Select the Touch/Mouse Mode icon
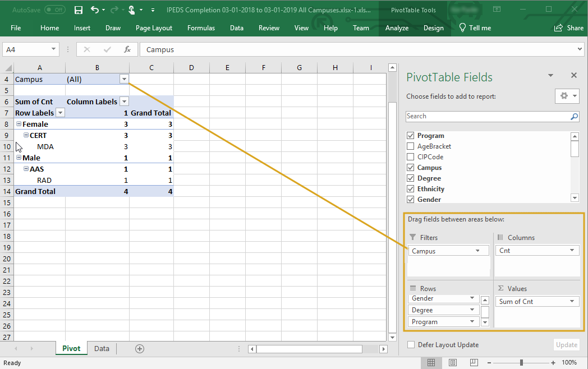This screenshot has height=369, width=588. [x=130, y=10]
